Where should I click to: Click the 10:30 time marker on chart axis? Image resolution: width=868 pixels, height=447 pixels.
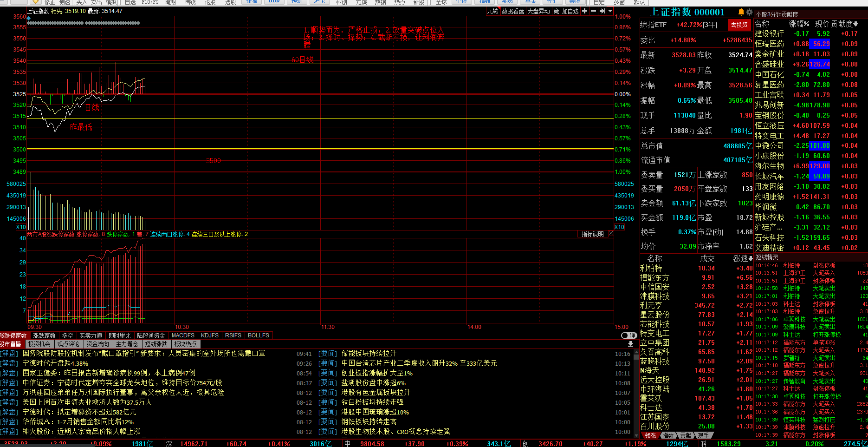181,327
